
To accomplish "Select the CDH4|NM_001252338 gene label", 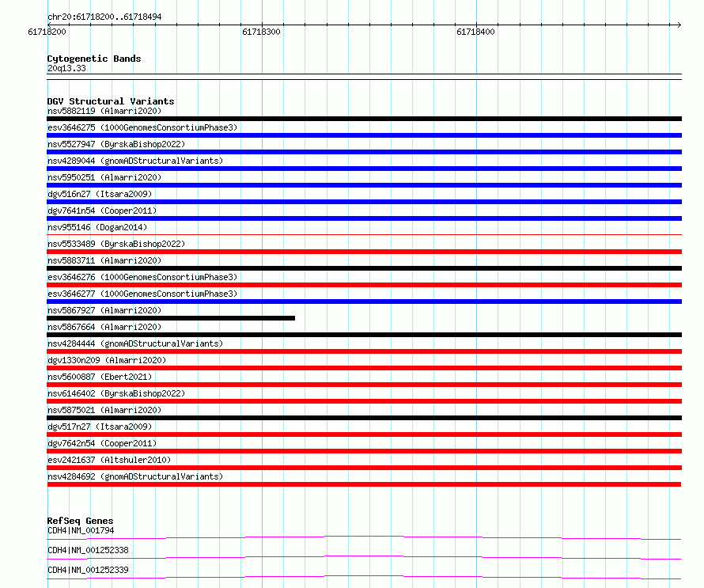I will 88,550.
